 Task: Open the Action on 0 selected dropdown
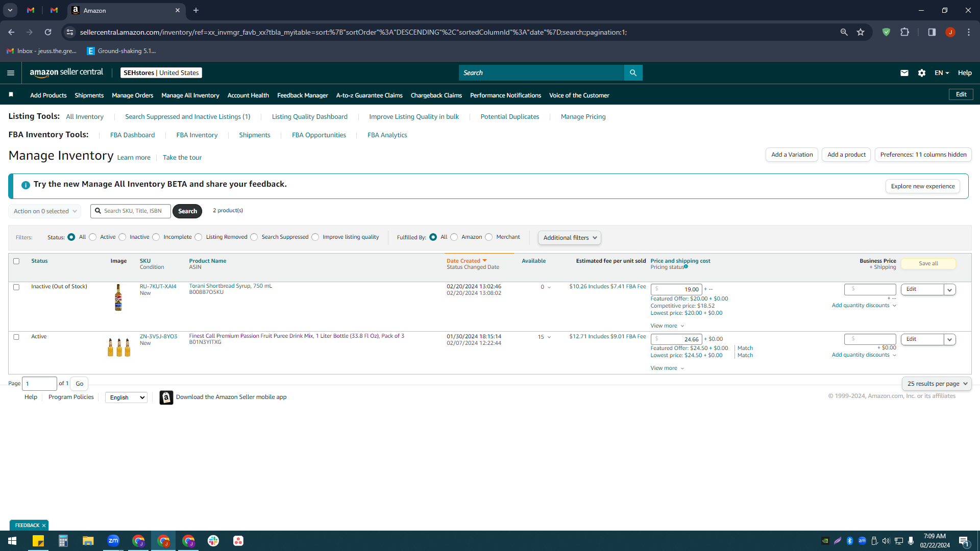tap(45, 211)
